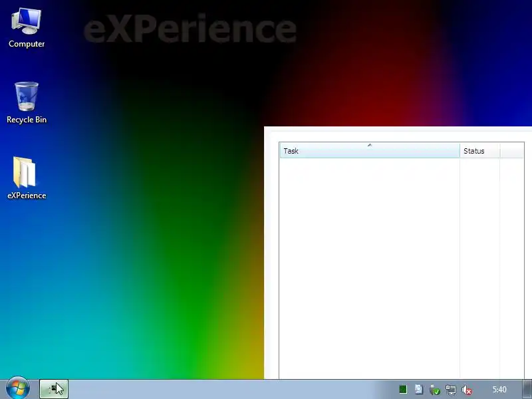Click the 5:40 clock in taskbar
The height and width of the screenshot is (399, 532).
point(499,390)
